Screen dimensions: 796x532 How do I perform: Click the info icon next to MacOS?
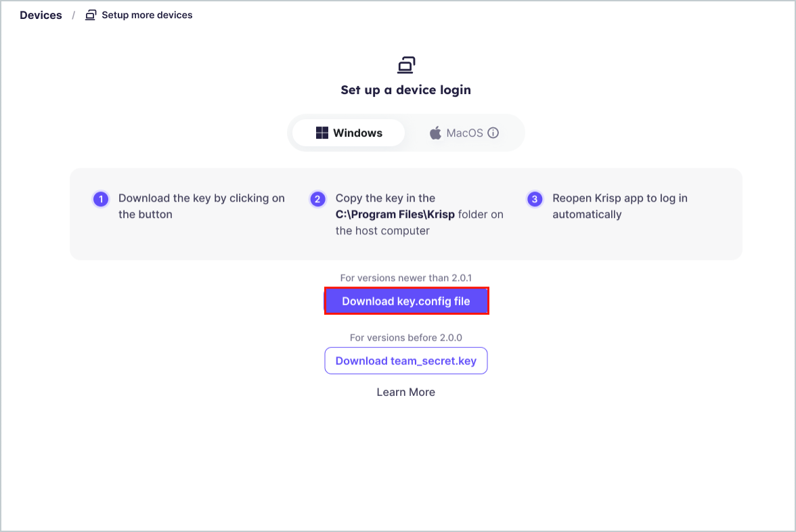[493, 133]
